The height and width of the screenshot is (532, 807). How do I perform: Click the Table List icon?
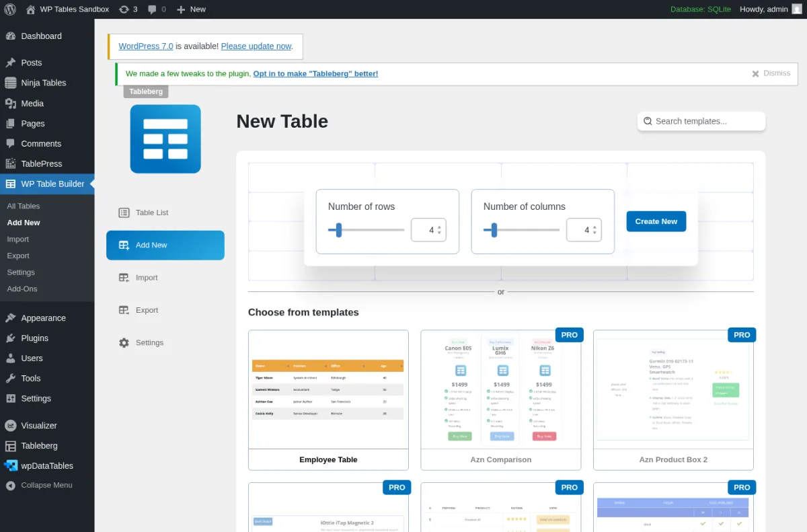[x=124, y=213]
